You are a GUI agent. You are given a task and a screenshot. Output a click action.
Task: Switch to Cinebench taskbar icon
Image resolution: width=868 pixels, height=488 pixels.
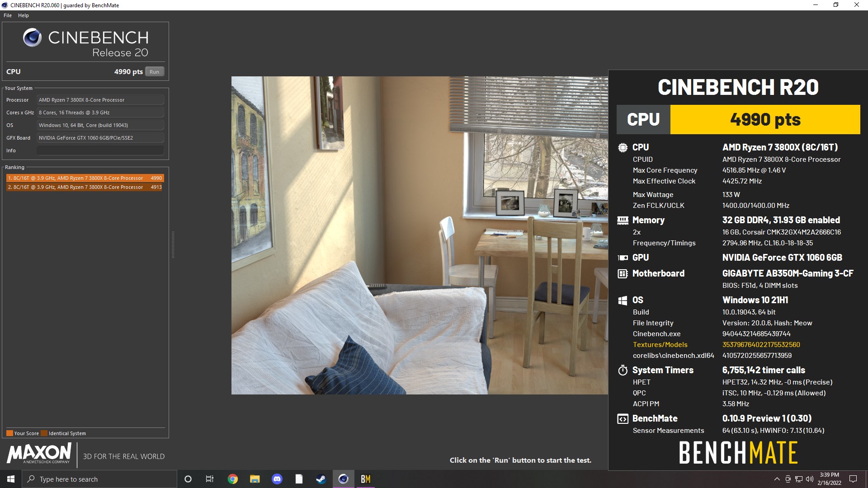click(343, 479)
